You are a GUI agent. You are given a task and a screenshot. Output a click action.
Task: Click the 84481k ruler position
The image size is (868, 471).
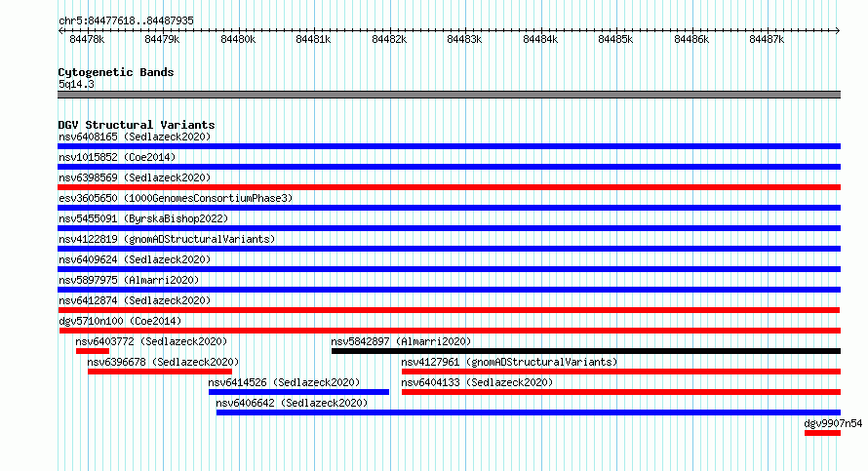313,39
